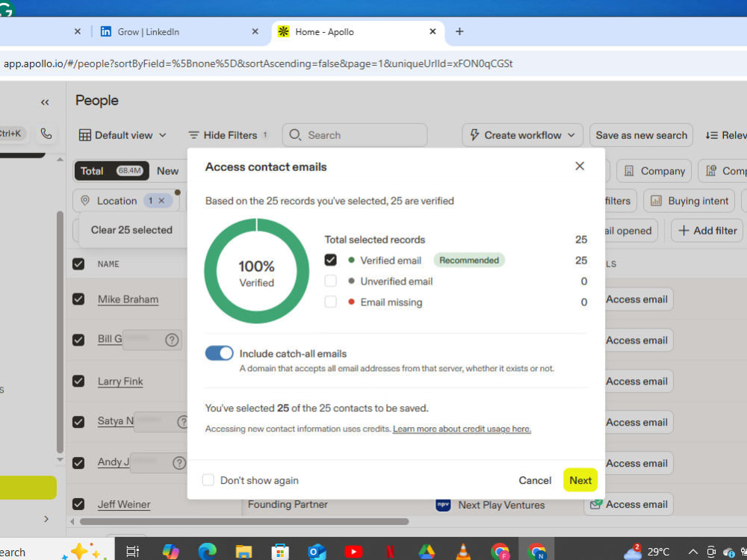
Task: Check the Unverified email checkbox
Action: tap(331, 281)
